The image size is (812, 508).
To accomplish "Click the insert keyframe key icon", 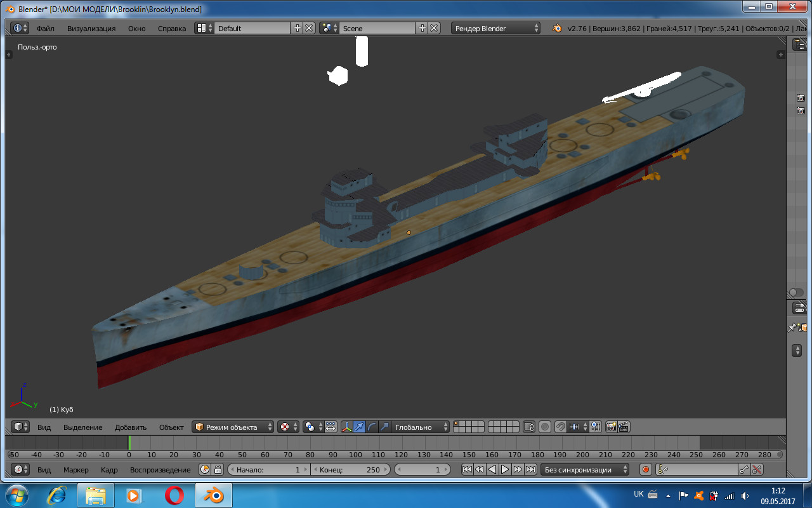I will coord(744,470).
